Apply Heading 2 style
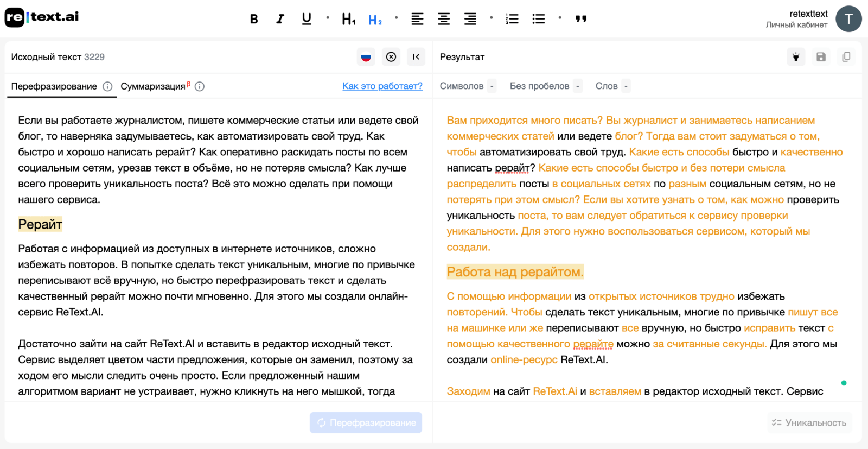This screenshot has width=868, height=449. (375, 20)
